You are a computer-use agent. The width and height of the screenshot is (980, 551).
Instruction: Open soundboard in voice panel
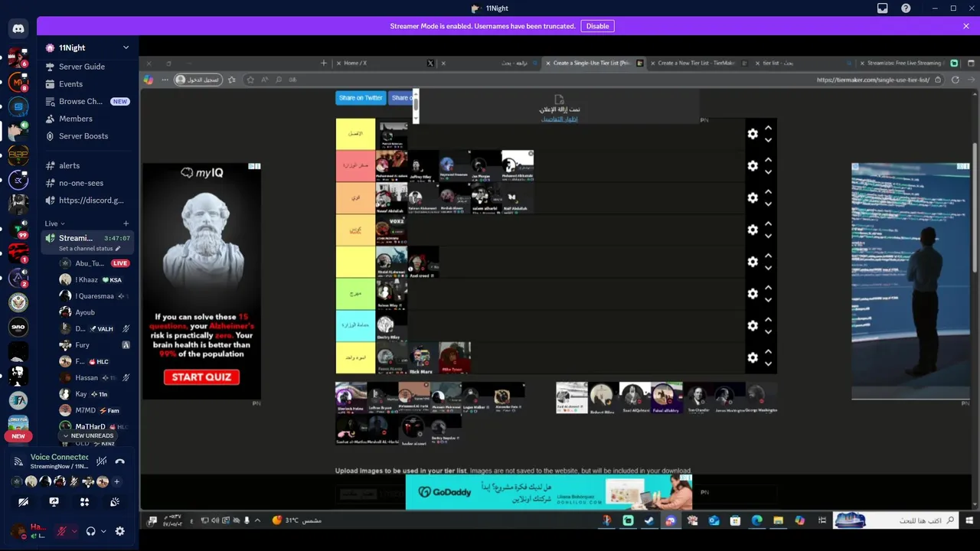pos(115,502)
